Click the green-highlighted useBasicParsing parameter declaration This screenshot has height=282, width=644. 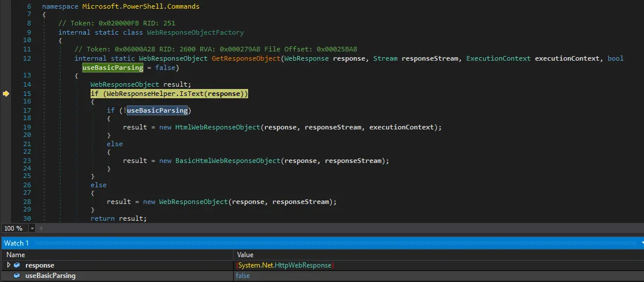(113, 68)
